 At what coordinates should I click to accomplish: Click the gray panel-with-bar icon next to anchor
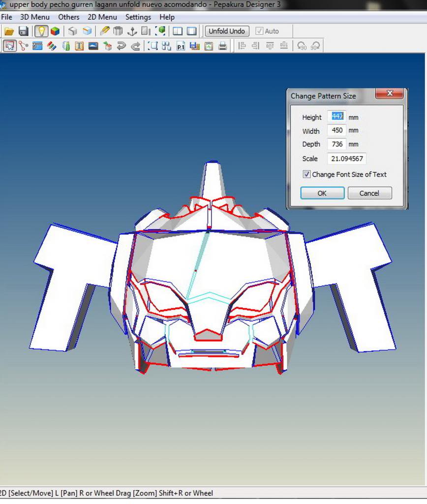(x=146, y=31)
